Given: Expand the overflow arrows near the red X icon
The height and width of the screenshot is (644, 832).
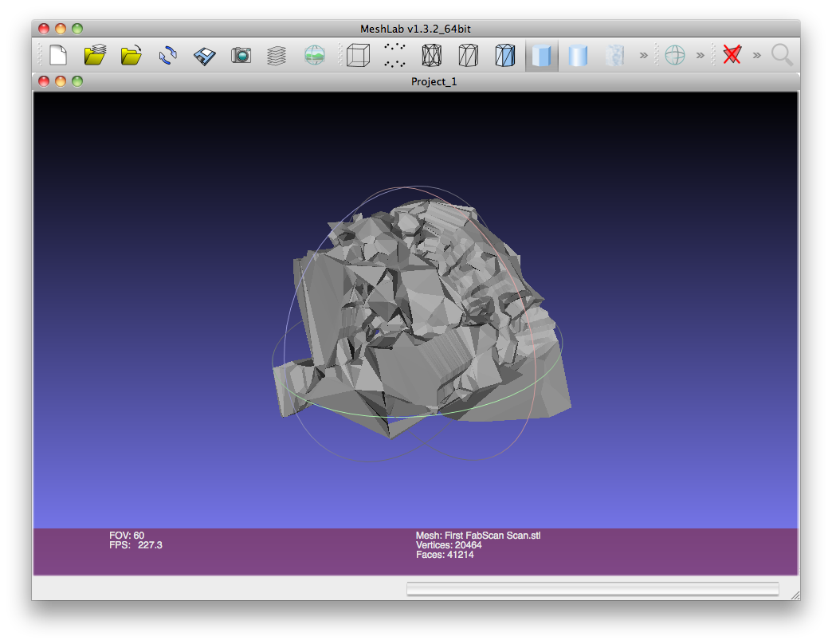Looking at the screenshot, I should [x=756, y=55].
